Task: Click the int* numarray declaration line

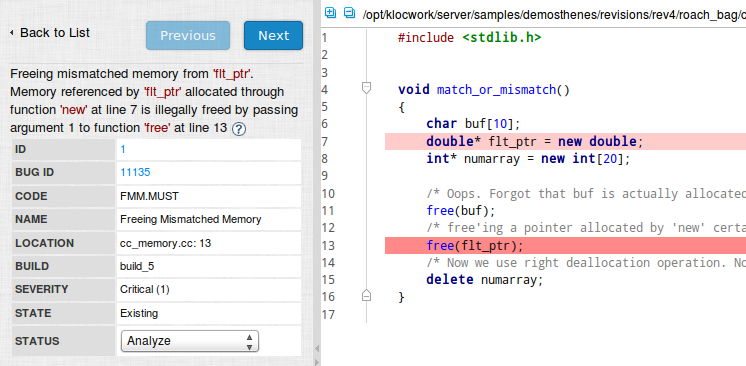Action: [528, 159]
